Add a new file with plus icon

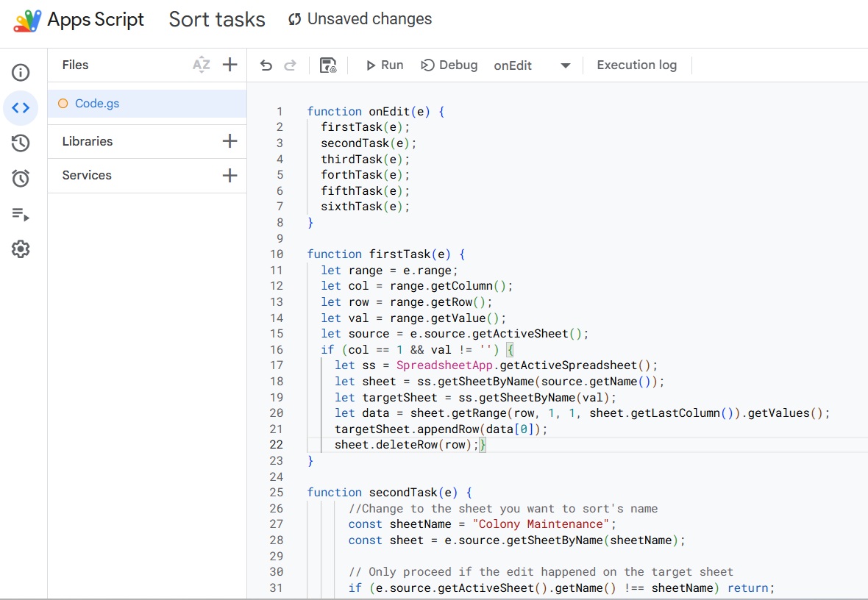tap(230, 65)
